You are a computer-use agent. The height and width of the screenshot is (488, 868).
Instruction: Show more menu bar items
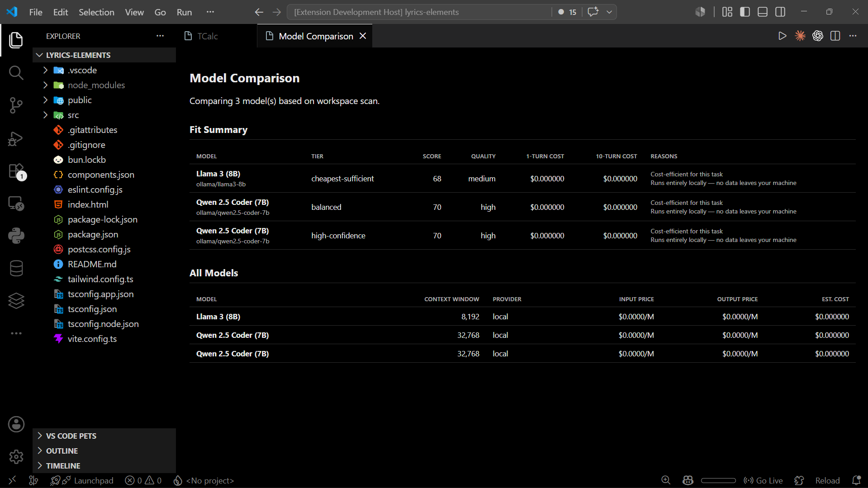coord(210,12)
